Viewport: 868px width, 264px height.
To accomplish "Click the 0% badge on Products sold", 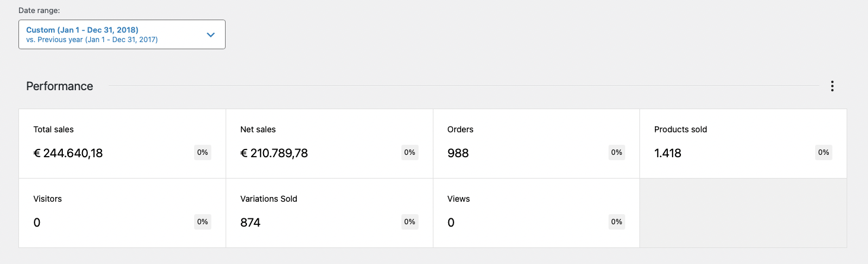I will click(x=823, y=152).
